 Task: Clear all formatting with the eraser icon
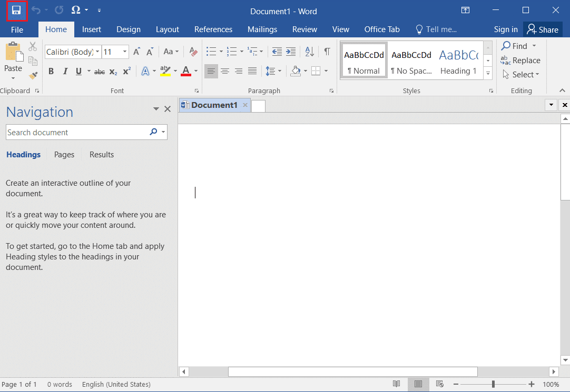click(x=193, y=52)
